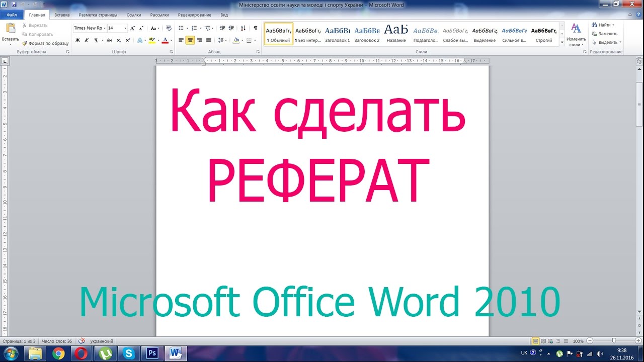
Task: Click Формат по образцу format painter
Action: point(45,43)
